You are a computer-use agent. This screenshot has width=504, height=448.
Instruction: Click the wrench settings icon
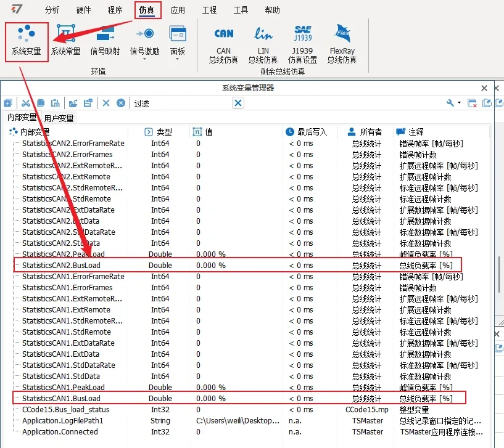pyautogui.click(x=450, y=102)
